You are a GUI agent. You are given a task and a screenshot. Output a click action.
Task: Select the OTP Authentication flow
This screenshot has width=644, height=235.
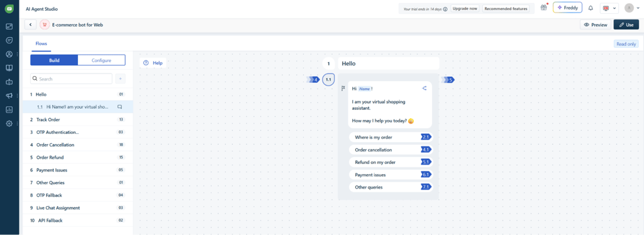pyautogui.click(x=77, y=132)
